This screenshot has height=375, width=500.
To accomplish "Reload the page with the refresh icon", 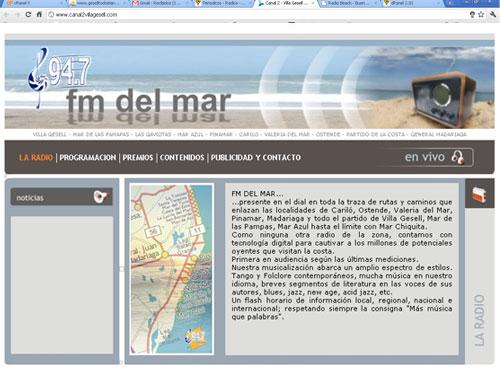I will 28,15.
